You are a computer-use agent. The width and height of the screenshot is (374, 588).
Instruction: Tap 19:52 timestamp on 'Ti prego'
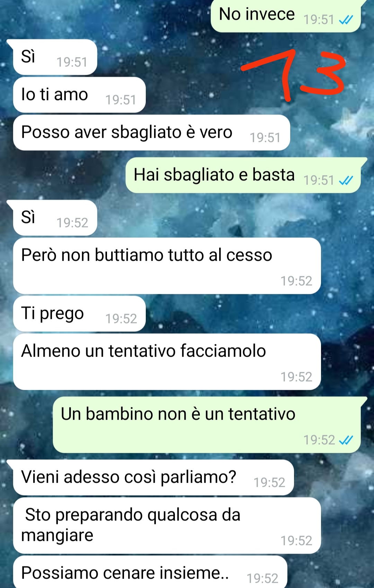(121, 319)
